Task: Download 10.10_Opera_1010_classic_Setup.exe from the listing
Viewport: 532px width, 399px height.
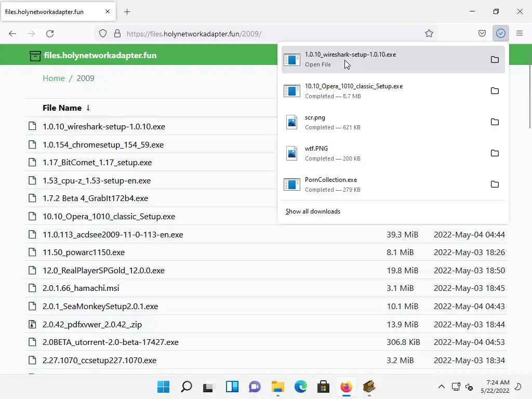Action: click(x=109, y=217)
